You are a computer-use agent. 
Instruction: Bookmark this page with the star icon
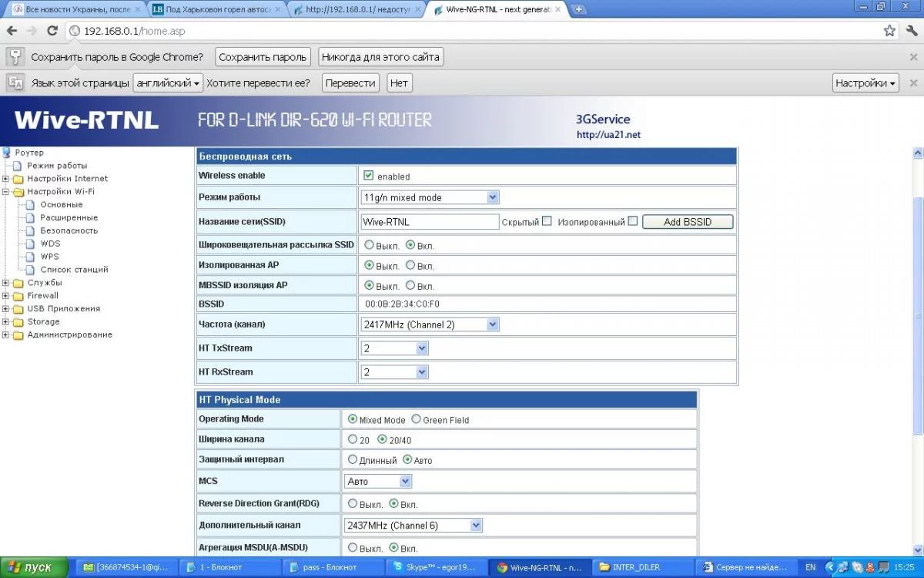(x=889, y=31)
